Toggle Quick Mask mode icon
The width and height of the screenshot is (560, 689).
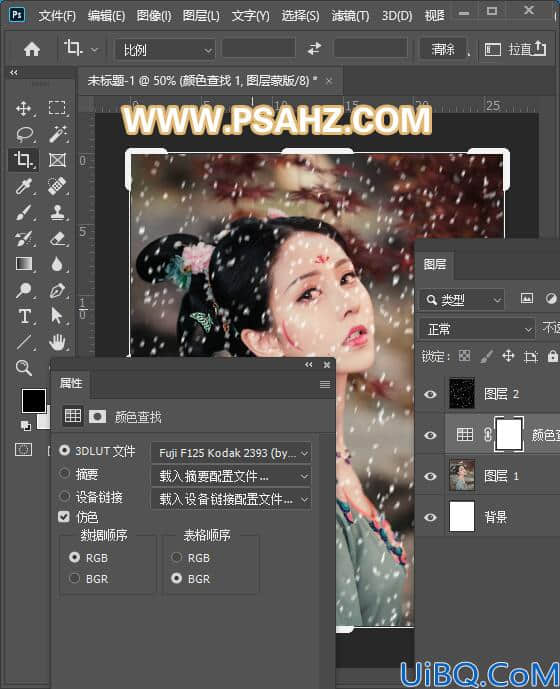pos(23,450)
